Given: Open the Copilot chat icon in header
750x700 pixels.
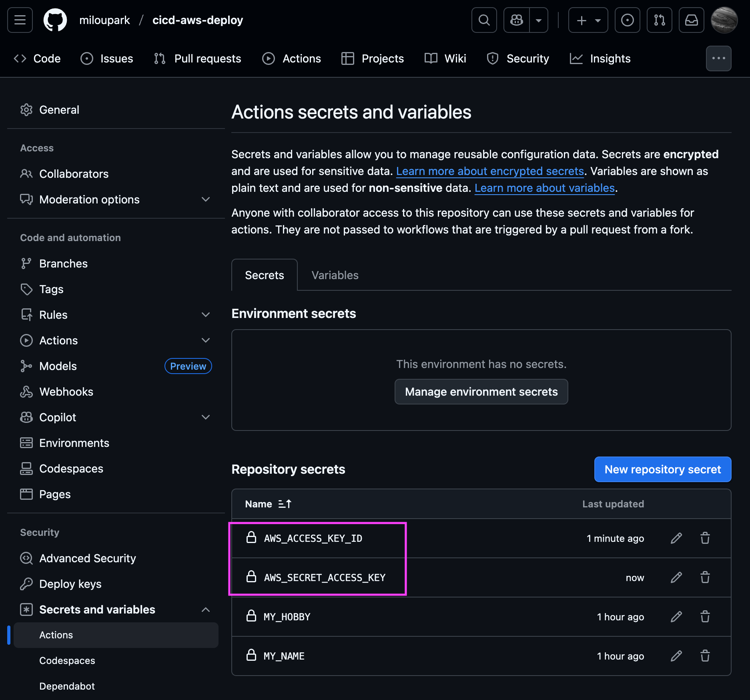Looking at the screenshot, I should click(516, 20).
